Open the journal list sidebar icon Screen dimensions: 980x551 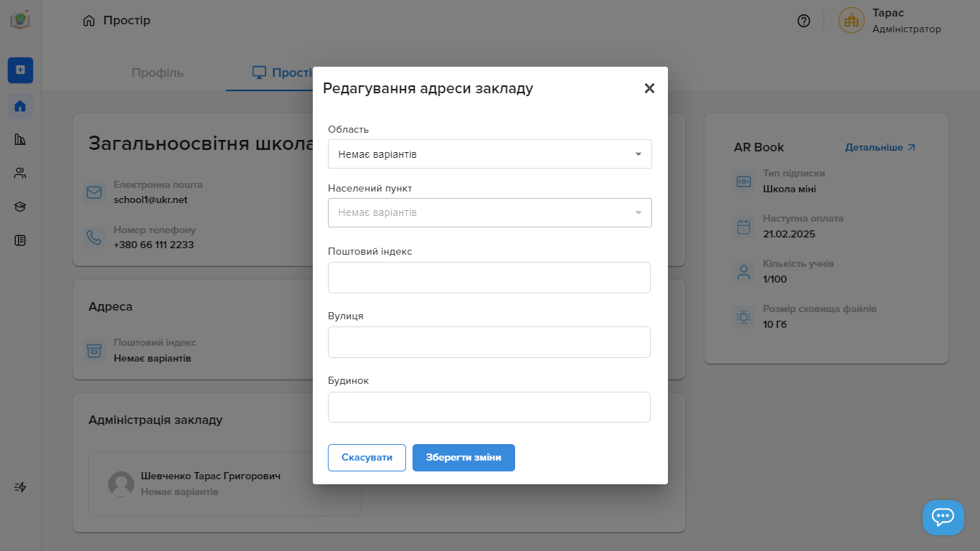pos(20,240)
